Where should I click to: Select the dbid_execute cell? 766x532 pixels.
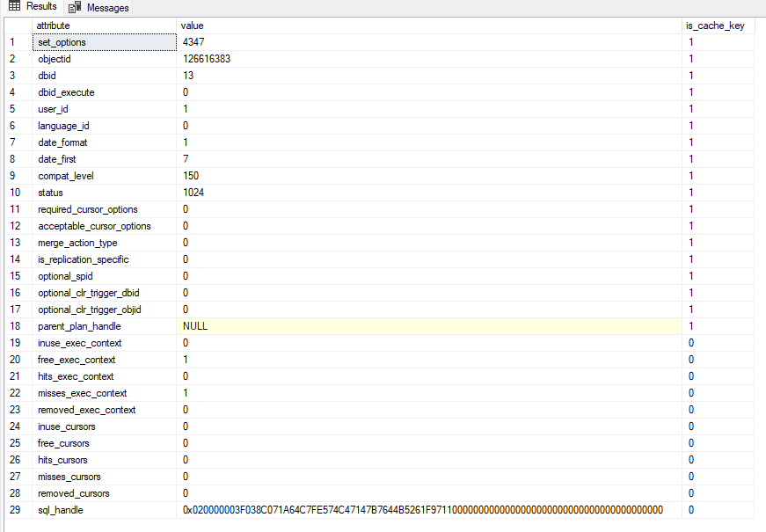click(x=105, y=92)
